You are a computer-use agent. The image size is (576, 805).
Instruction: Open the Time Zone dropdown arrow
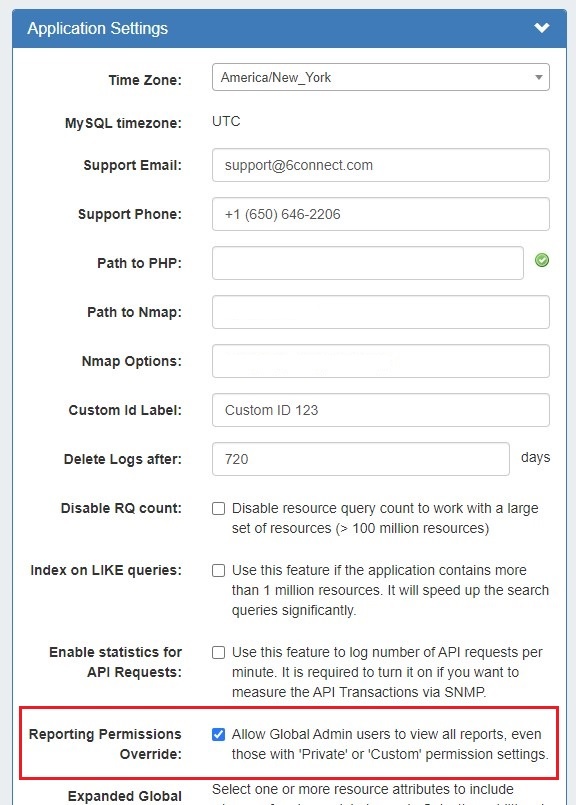pos(539,78)
